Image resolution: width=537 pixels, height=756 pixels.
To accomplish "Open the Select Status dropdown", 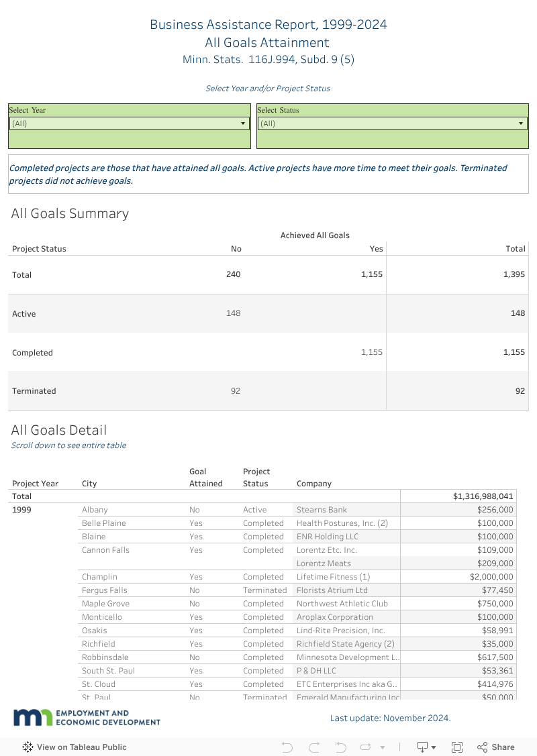I will (392, 123).
